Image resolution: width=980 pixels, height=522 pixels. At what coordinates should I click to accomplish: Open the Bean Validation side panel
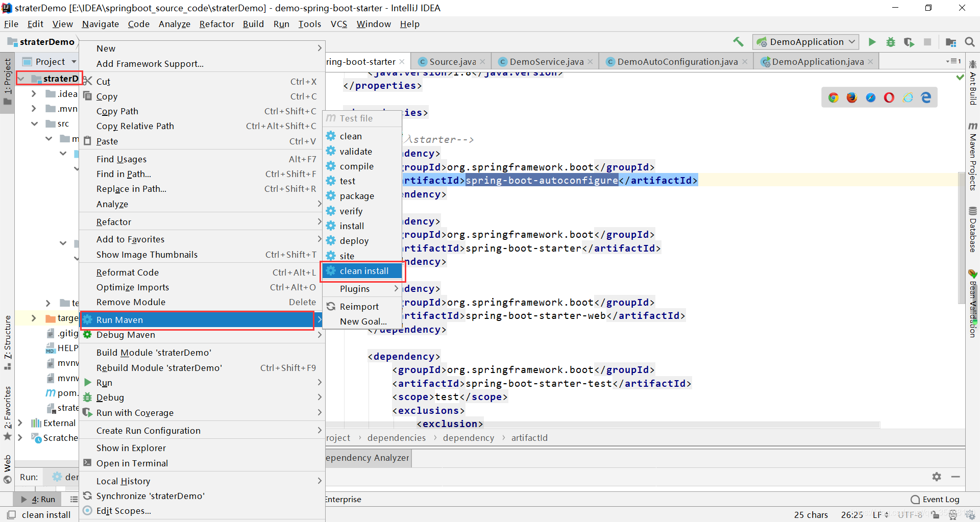[973, 304]
